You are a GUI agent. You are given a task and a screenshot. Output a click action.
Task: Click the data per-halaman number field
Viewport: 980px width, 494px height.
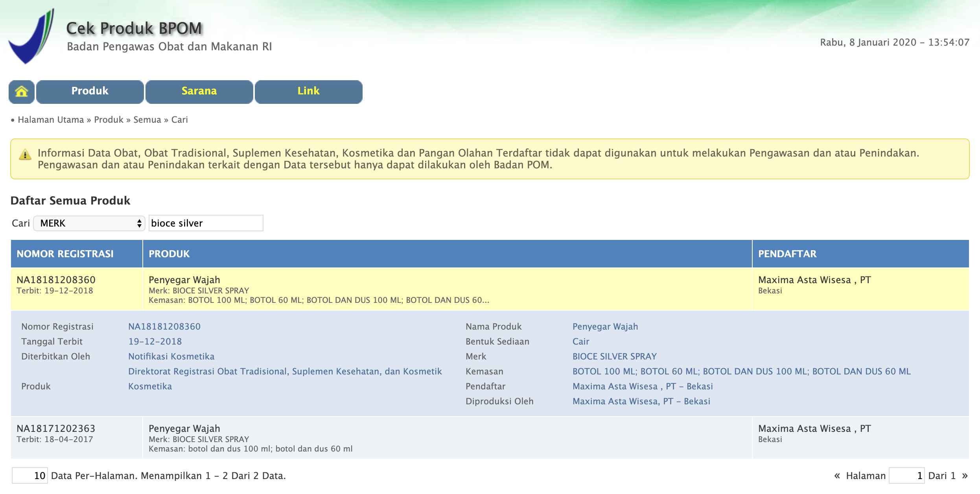(x=30, y=476)
